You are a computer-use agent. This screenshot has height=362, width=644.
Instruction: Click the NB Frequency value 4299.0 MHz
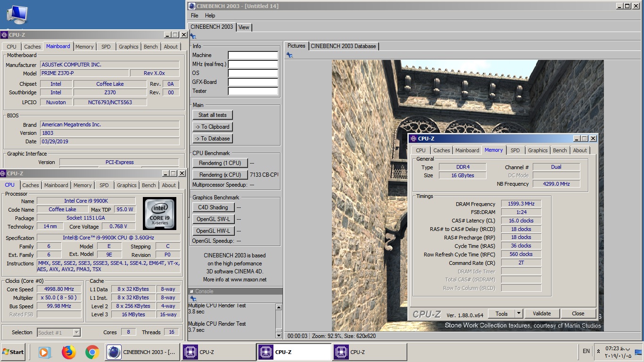point(556,184)
